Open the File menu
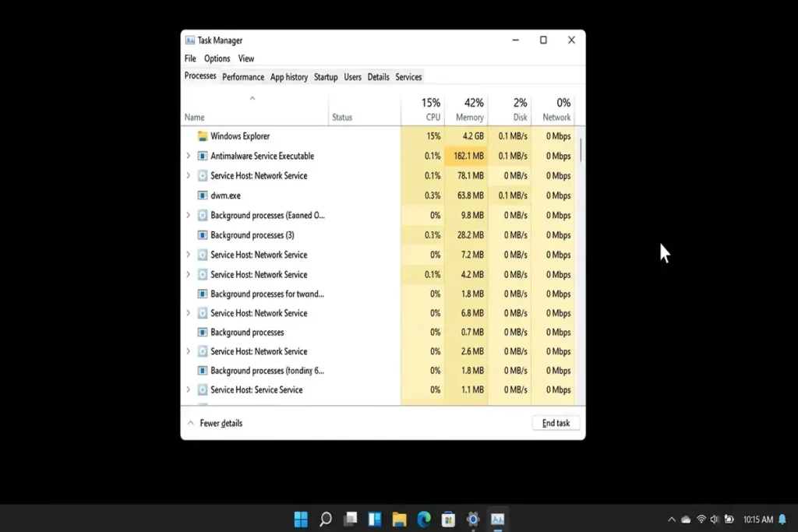This screenshot has height=532, width=798. [190, 58]
